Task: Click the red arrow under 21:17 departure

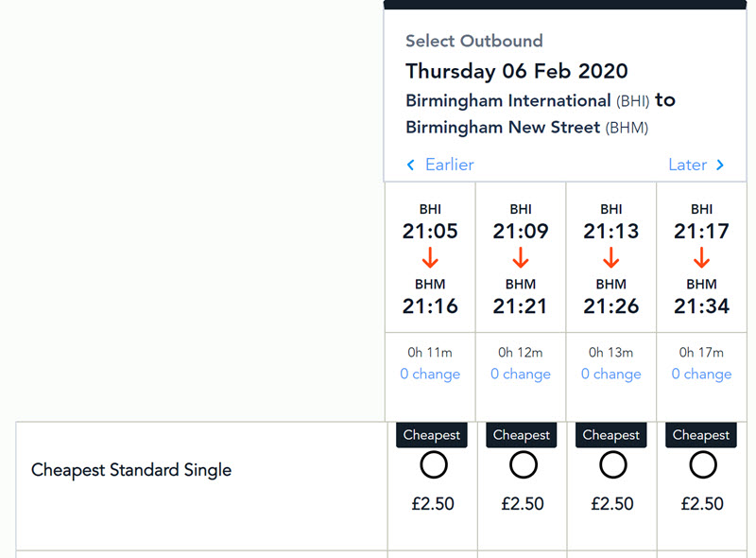Action: [701, 258]
